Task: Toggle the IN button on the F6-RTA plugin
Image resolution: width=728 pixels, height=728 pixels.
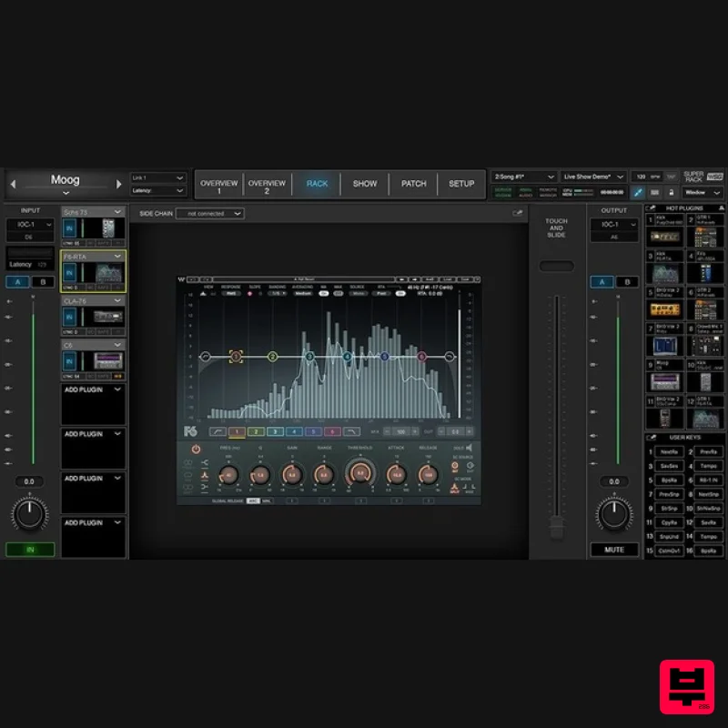Action: point(68,272)
